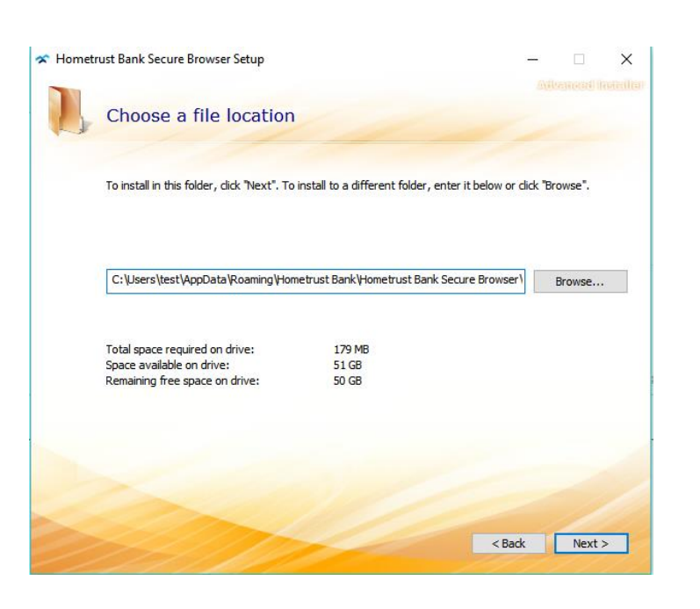Close the Secure Browser Setup window
The width and height of the screenshot is (700, 609).
pos(626,59)
